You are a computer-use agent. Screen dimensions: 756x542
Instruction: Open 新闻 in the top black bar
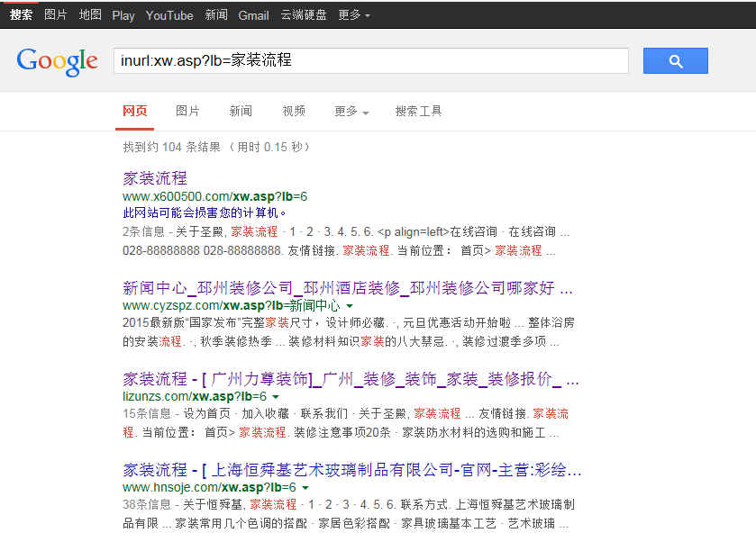216,15
